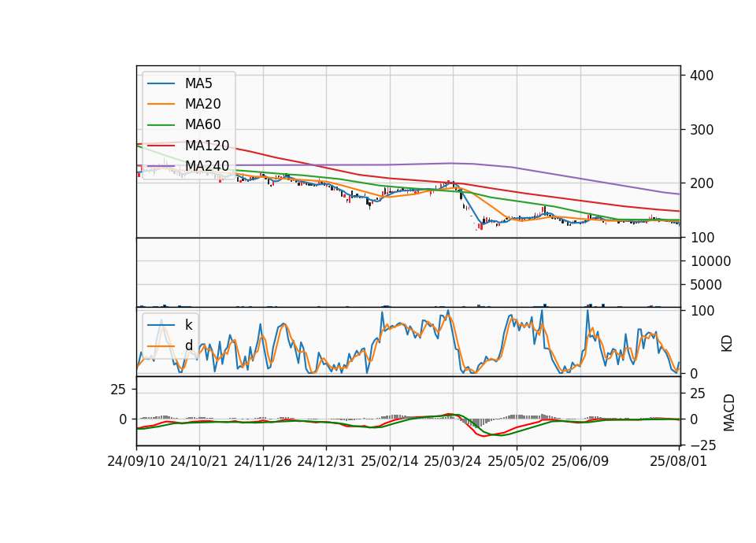This screenshot has height=543, width=756.
Task: Click the KD axis title
Action: (x=727, y=344)
